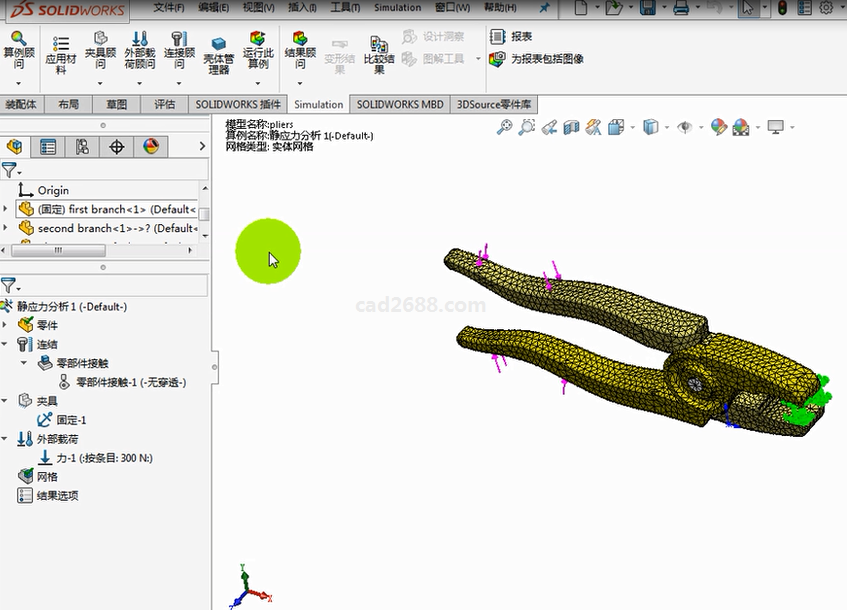Open the 夹具顾问 fixtures advisor dropdown arrow
This screenshot has height=610, width=847.
[x=99, y=84]
